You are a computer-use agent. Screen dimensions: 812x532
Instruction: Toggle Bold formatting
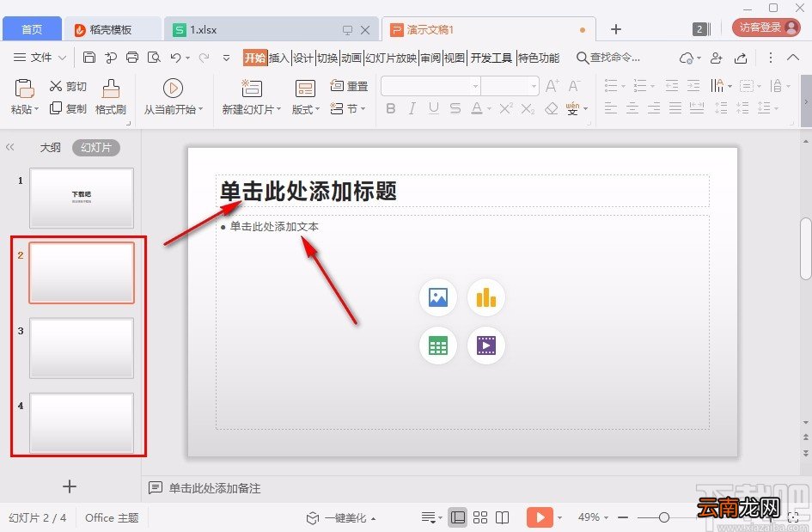click(391, 108)
